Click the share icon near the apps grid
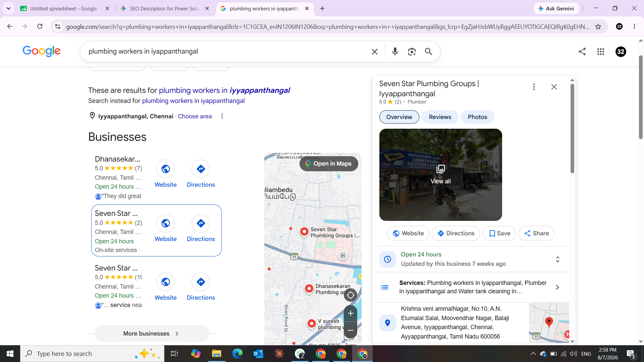The height and width of the screenshot is (362, 644). point(582,52)
